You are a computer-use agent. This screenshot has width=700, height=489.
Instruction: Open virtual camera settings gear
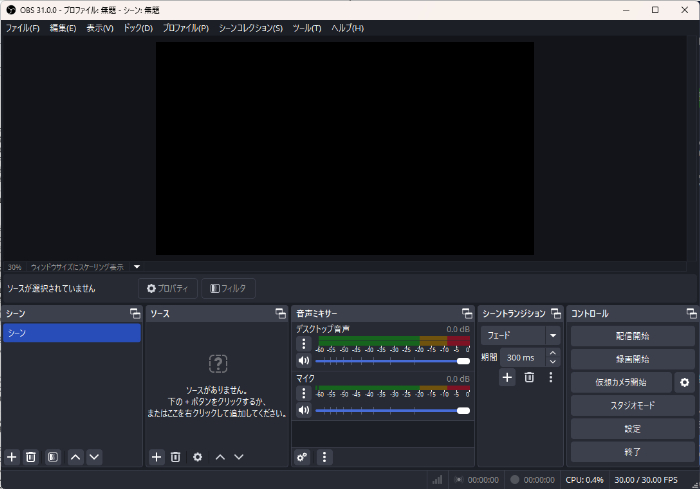(x=684, y=382)
